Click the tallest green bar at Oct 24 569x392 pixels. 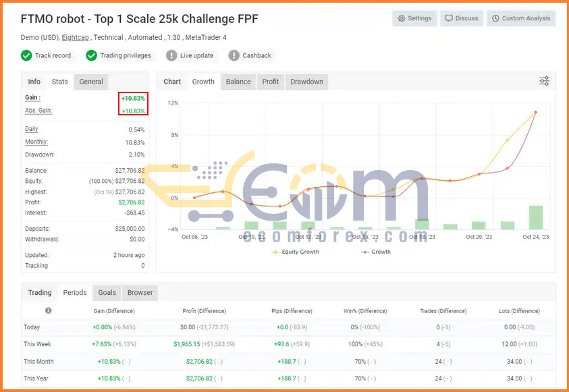[x=536, y=217]
